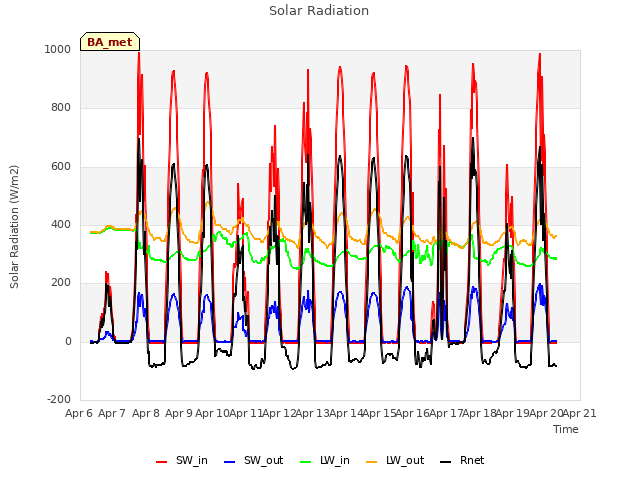Click the Apr 7 x-axis tick label
Viewport: 640px width, 480px height.
[x=112, y=413]
